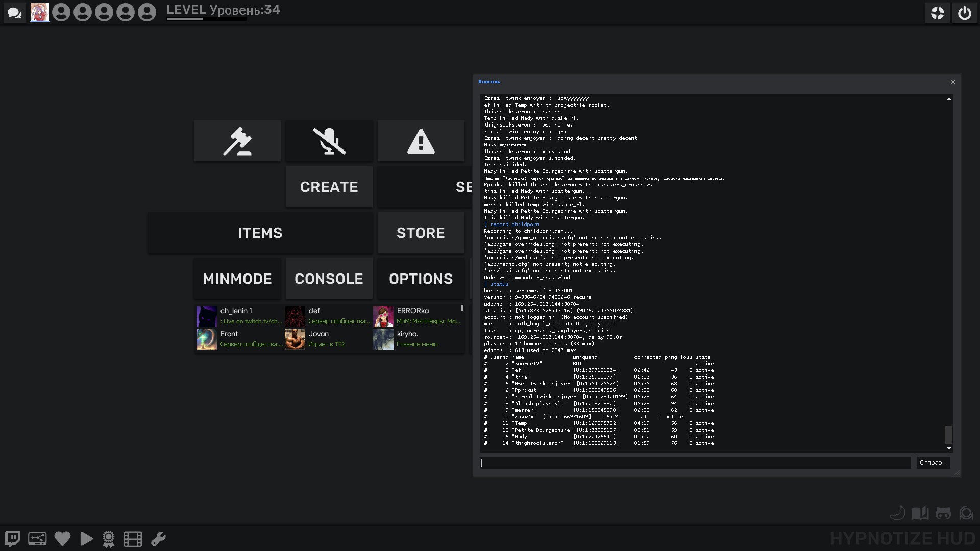Click the console command input field
This screenshot has height=551, width=980.
695,463
